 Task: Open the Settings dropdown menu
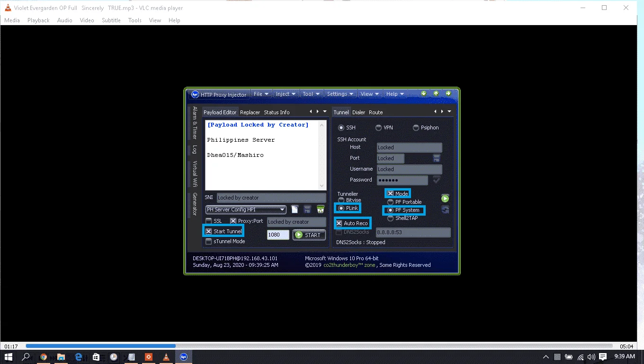click(340, 94)
